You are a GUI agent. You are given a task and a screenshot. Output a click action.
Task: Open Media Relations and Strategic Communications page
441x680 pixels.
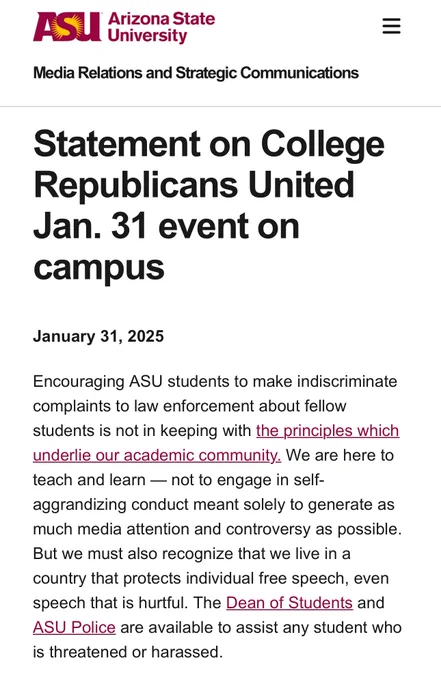pyautogui.click(x=196, y=72)
